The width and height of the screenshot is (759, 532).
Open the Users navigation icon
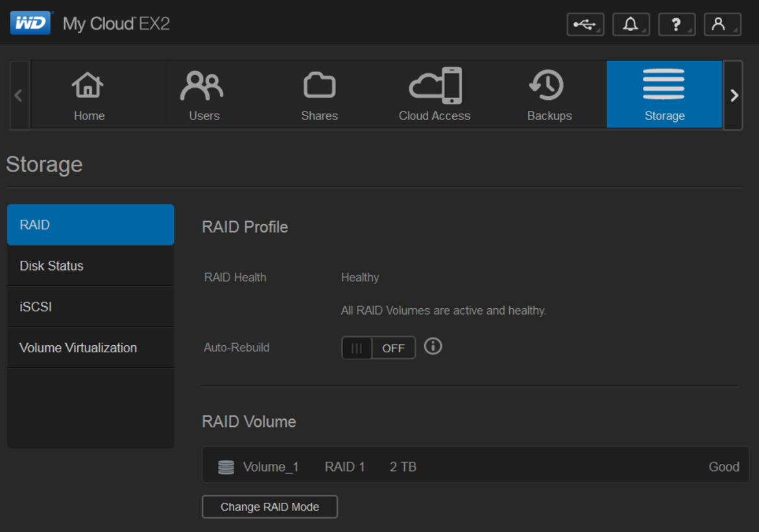(x=202, y=85)
